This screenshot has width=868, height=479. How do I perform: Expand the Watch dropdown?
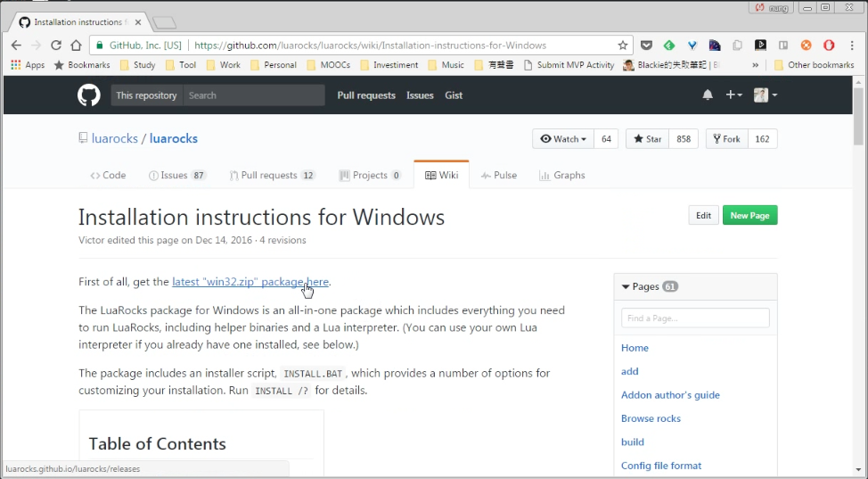pyautogui.click(x=563, y=139)
